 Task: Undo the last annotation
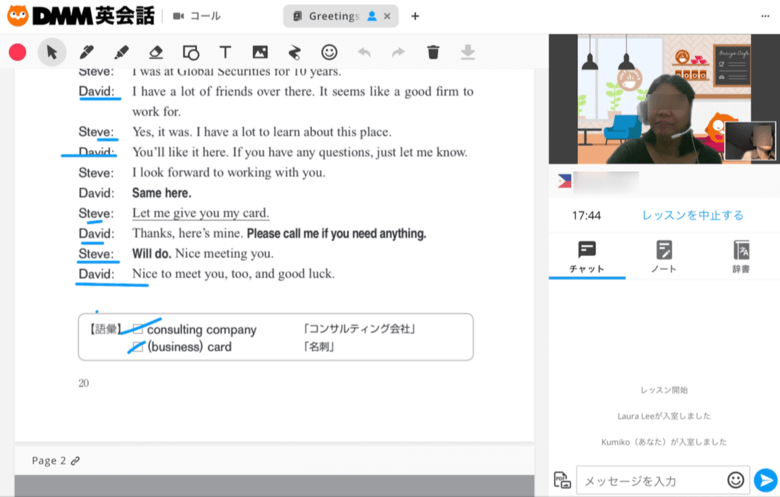click(x=364, y=52)
